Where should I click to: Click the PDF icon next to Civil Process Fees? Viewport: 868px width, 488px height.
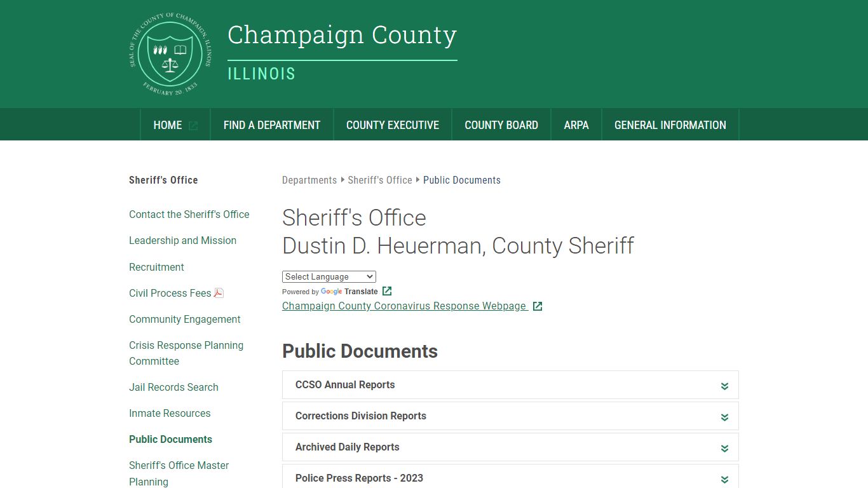coord(219,293)
